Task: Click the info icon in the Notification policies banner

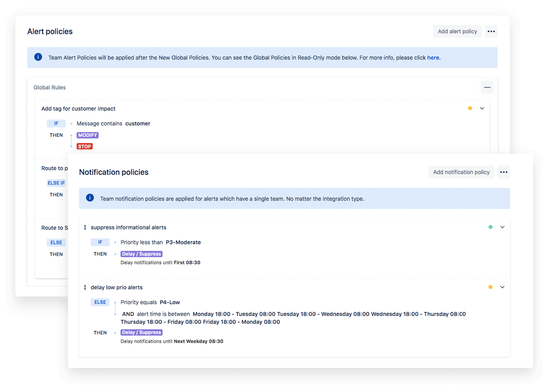Action: [90, 198]
